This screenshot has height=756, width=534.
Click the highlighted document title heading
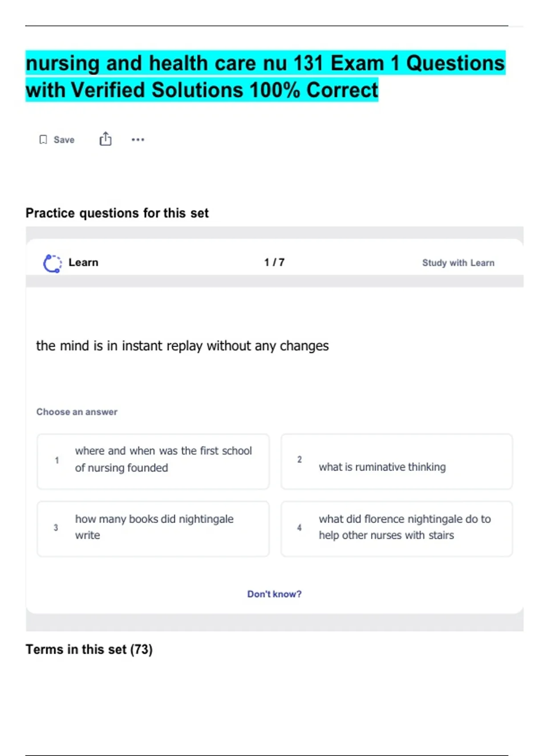click(x=265, y=76)
